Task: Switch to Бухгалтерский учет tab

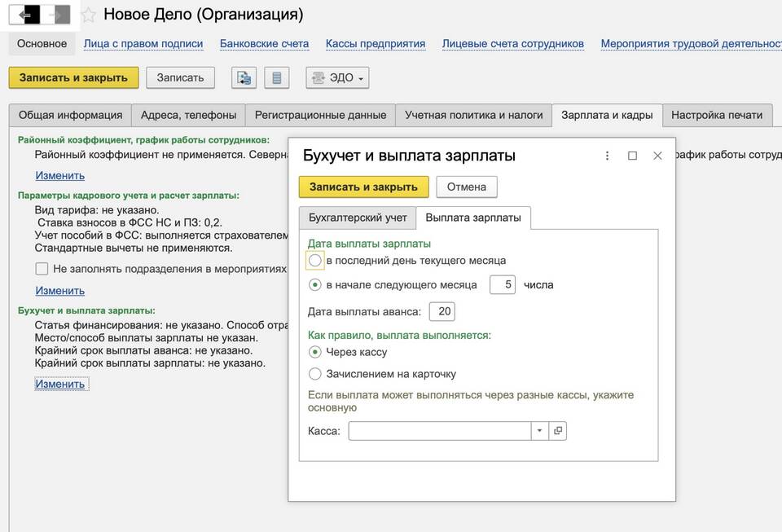Action: pyautogui.click(x=357, y=218)
